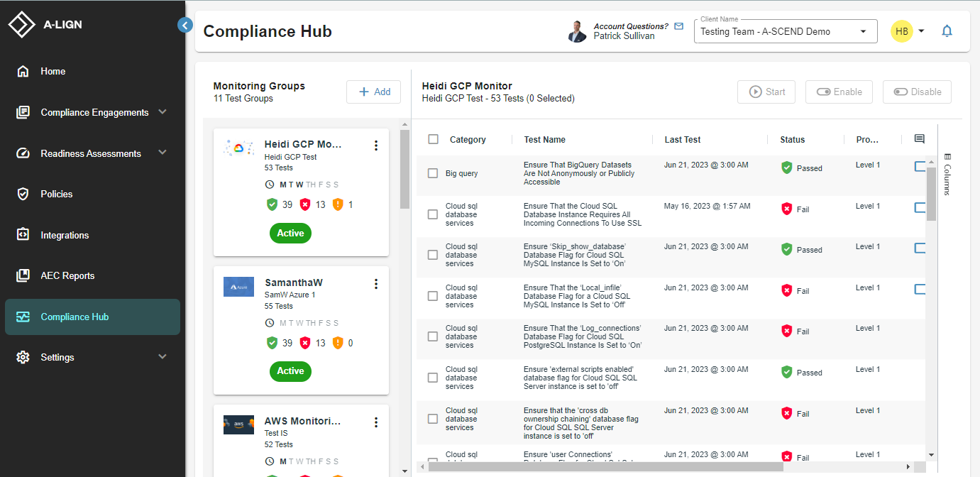Click the tests table horizontal scrollbar
Image resolution: width=980 pixels, height=477 pixels.
(x=606, y=467)
